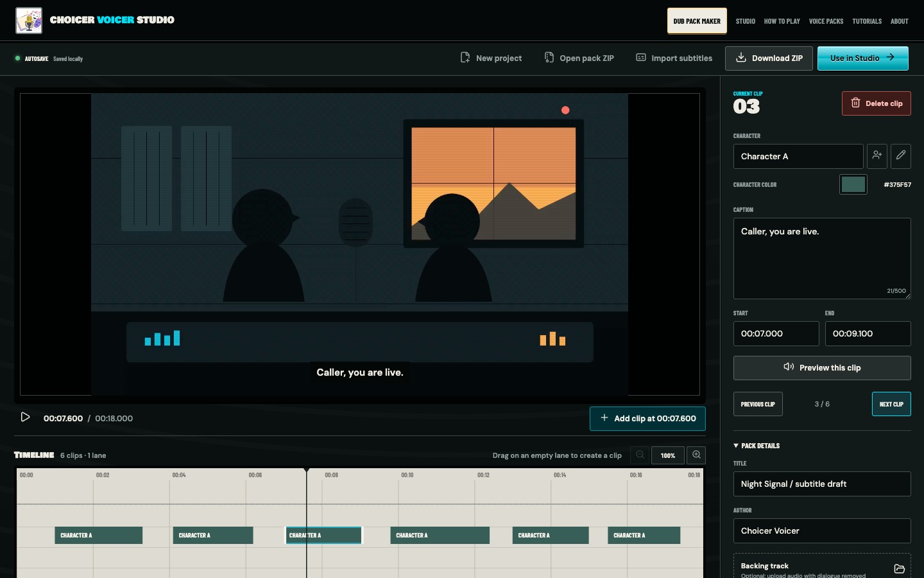The image size is (924, 578).
Task: Edit the Author field
Action: [822, 531]
